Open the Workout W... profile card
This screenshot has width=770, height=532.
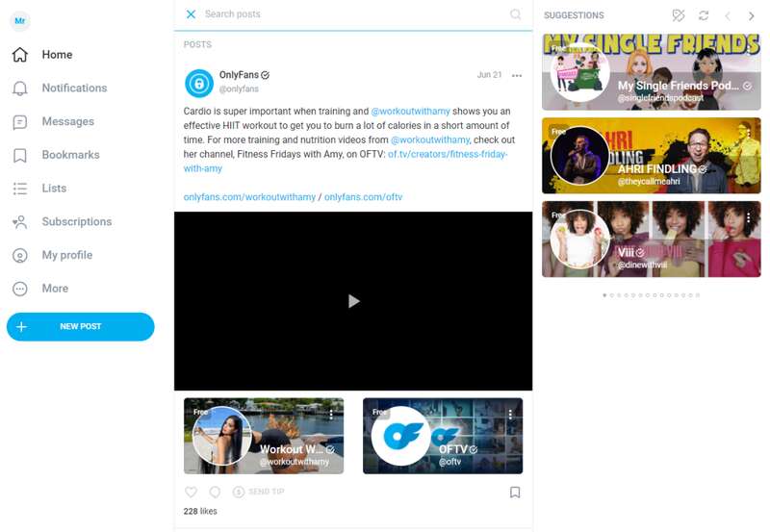coord(264,436)
